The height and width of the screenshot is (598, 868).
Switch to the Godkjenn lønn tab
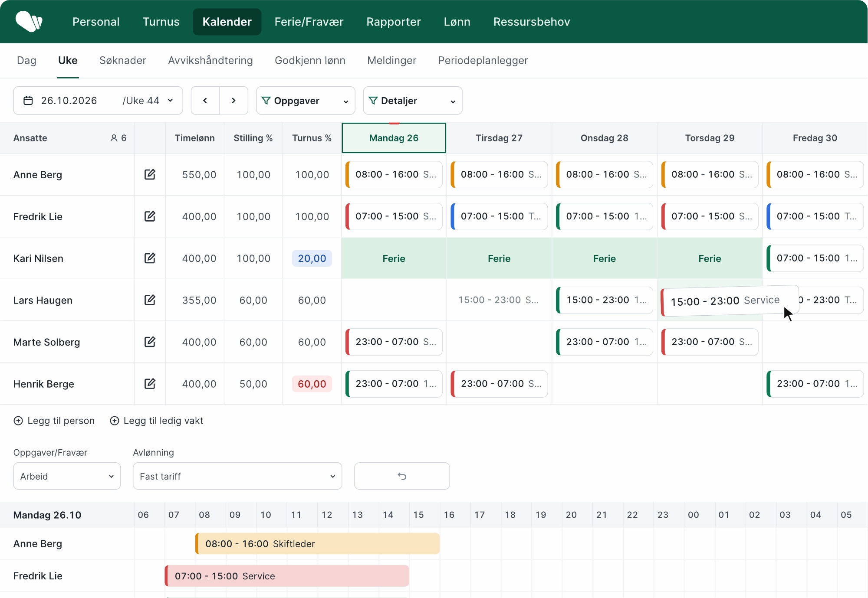coord(310,60)
